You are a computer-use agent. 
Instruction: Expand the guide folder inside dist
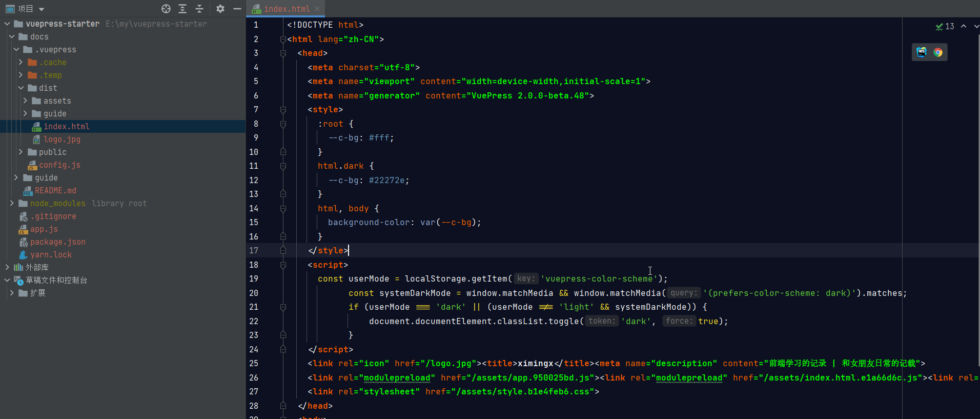click(25, 113)
